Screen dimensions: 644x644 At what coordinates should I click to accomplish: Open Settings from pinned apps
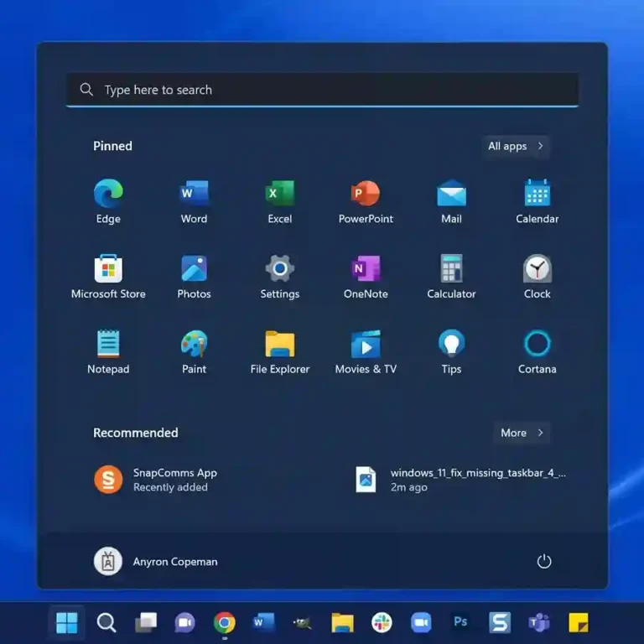coord(280,276)
